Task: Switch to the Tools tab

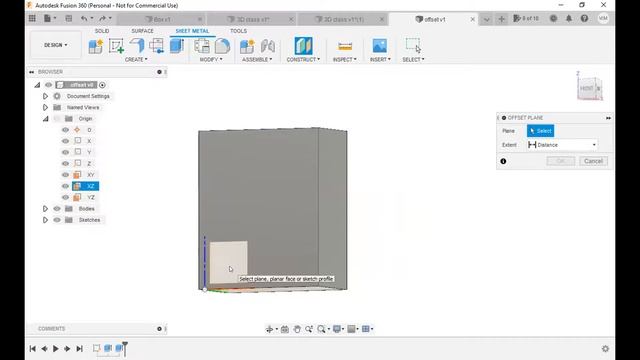Action: coord(238,31)
